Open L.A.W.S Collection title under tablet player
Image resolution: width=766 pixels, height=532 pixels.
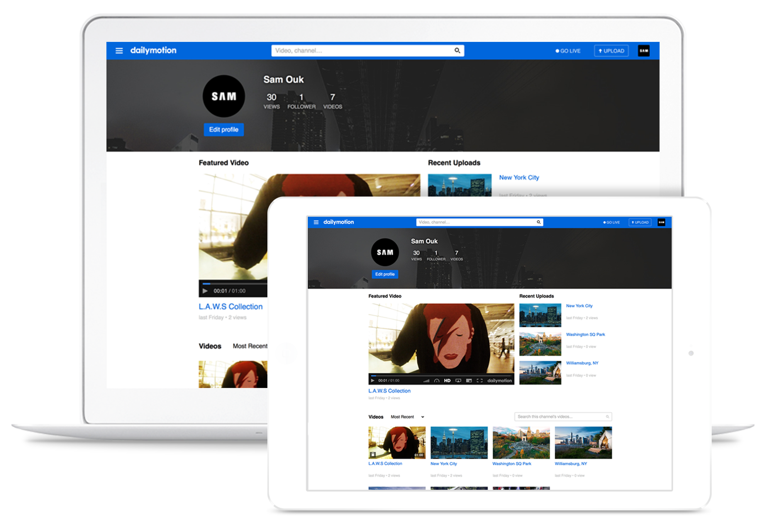pyautogui.click(x=389, y=390)
